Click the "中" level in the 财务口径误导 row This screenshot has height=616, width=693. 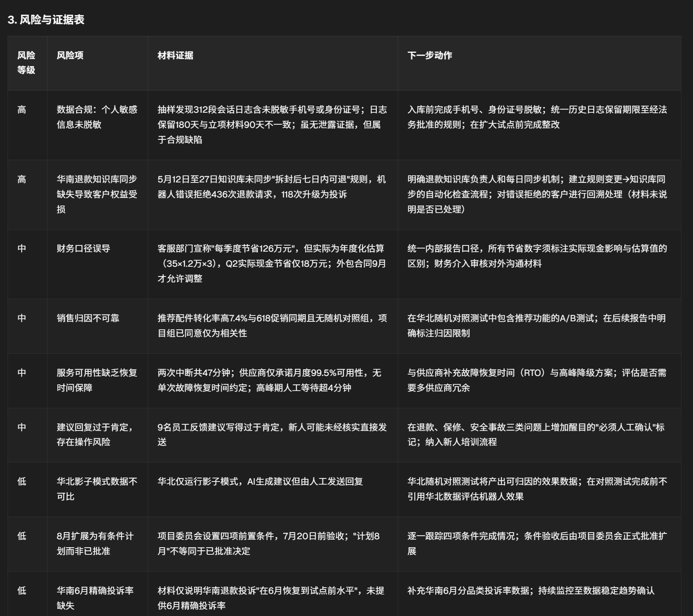point(22,249)
